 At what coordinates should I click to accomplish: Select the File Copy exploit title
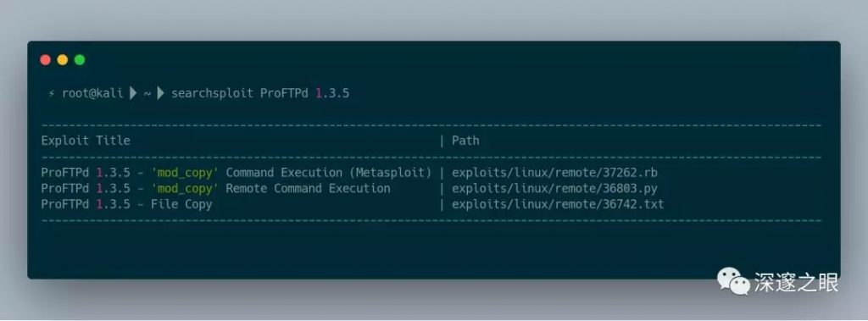click(x=127, y=205)
